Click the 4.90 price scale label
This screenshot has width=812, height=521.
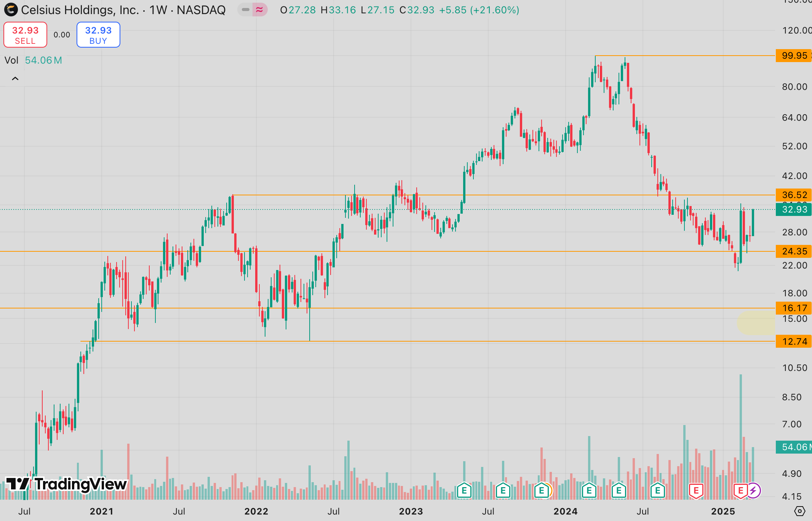click(791, 474)
